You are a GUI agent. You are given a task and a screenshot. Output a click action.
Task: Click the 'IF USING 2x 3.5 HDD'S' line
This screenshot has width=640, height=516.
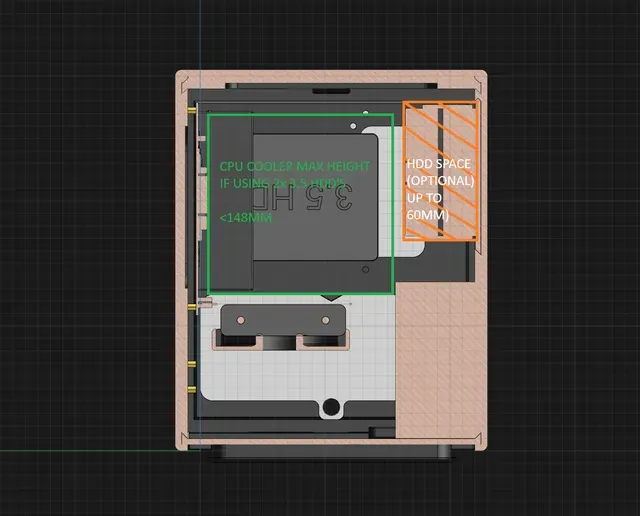282,183
